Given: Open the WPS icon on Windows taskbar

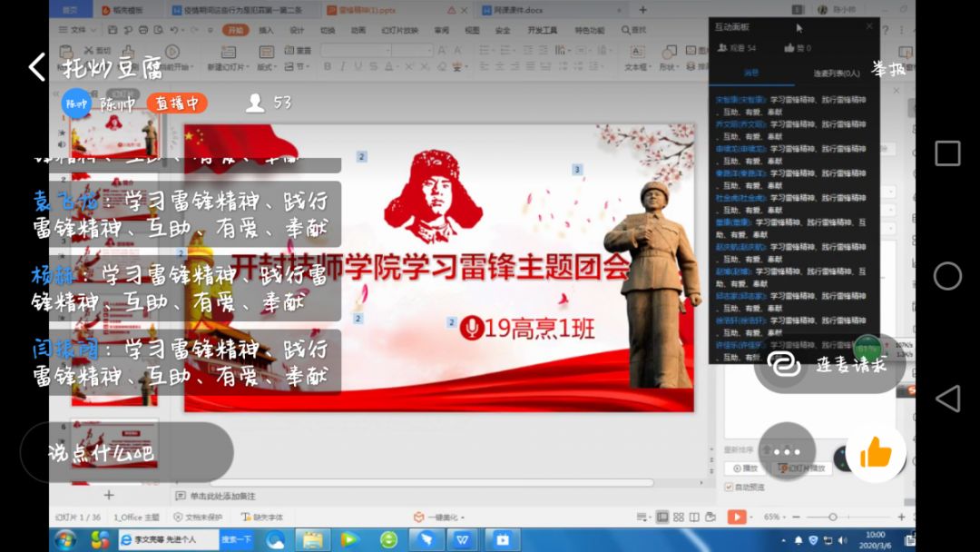Looking at the screenshot, I should 463,539.
